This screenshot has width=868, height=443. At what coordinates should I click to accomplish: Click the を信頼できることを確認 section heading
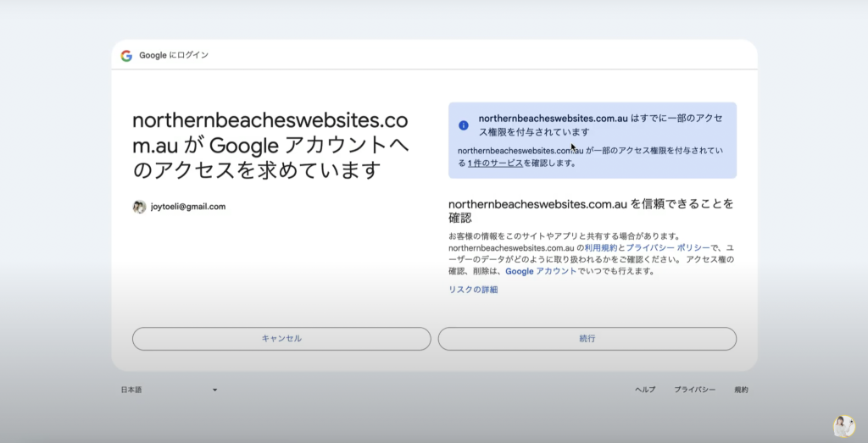590,211
